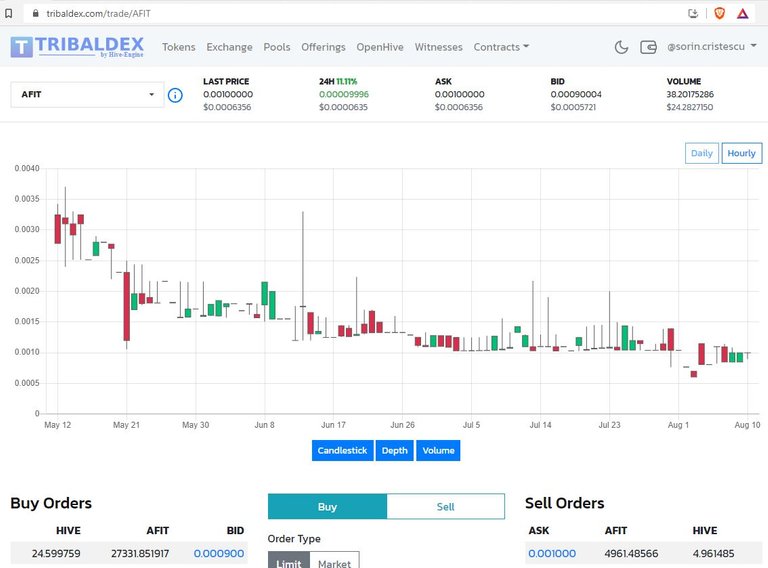
Task: Open the Witnesses page
Action: pos(438,47)
